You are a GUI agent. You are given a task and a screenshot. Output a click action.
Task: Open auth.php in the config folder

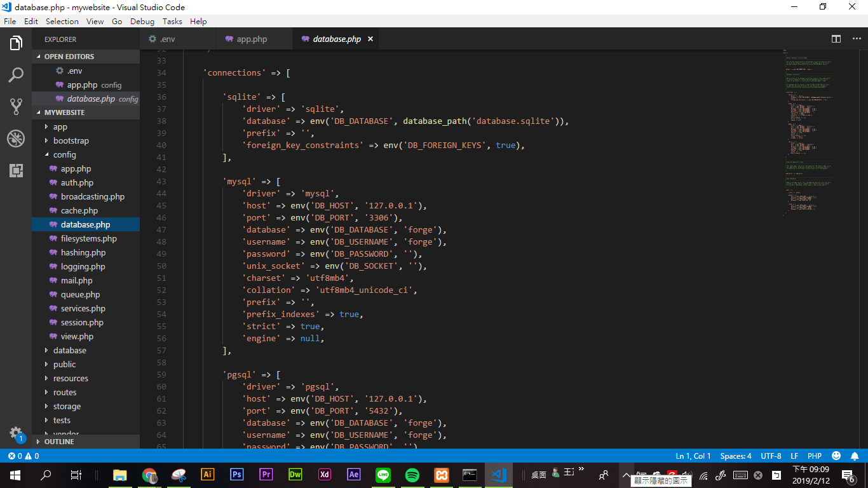tap(86, 182)
